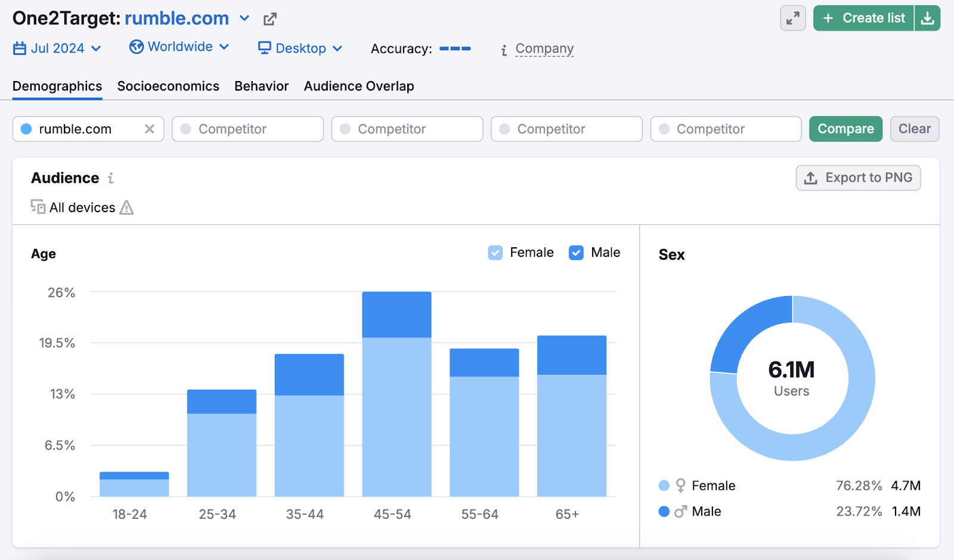
Task: Switch to the Behavior tab
Action: click(261, 86)
